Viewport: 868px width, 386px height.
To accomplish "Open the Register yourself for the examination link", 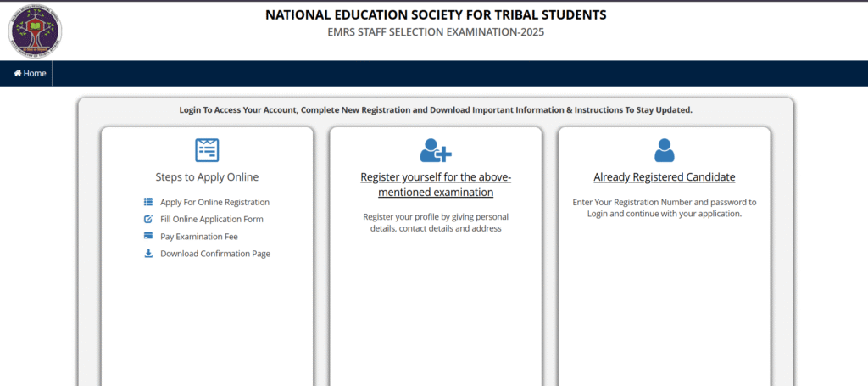I will click(x=436, y=185).
